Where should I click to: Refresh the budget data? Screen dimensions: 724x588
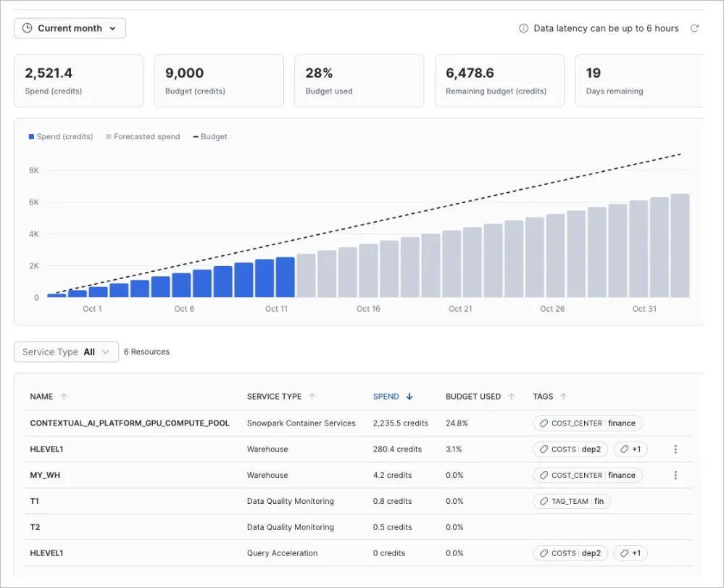(x=695, y=28)
